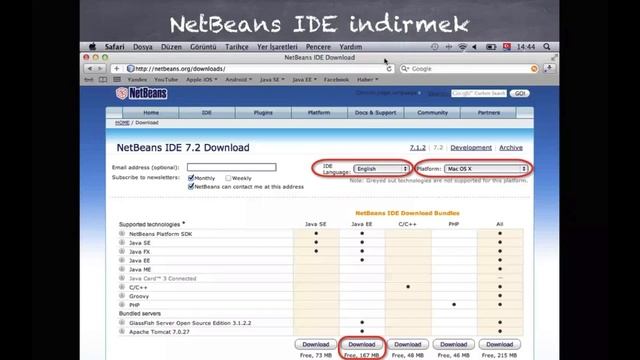This screenshot has height=360, width=640.
Task: Click info icon beside NetBeans Platform SDK
Action: point(122,233)
